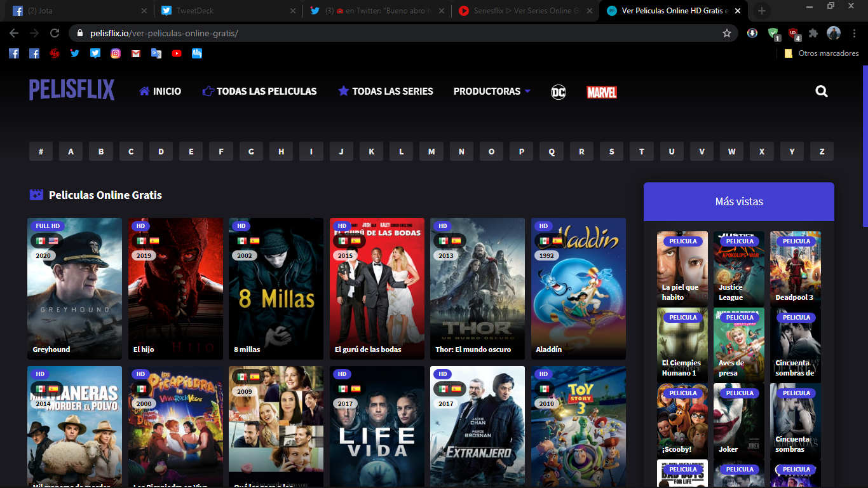
Task: Open the El Extranjero movie poster
Action: [477, 426]
